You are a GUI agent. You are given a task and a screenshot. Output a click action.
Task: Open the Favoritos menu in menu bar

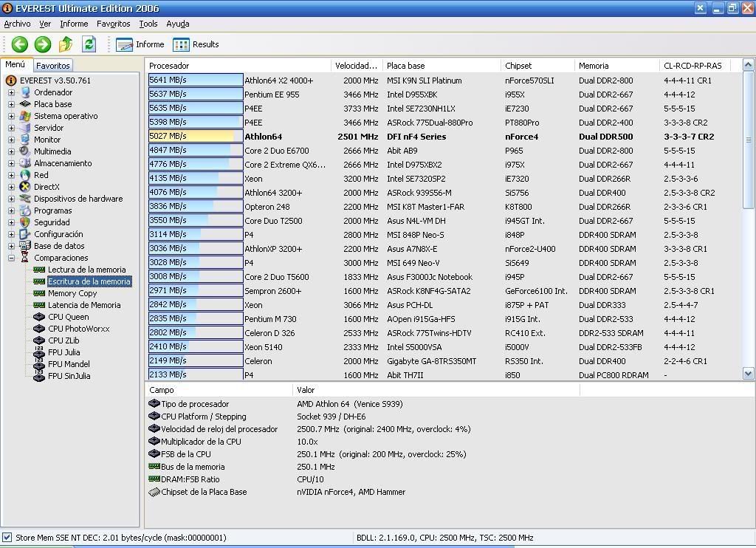pos(113,24)
